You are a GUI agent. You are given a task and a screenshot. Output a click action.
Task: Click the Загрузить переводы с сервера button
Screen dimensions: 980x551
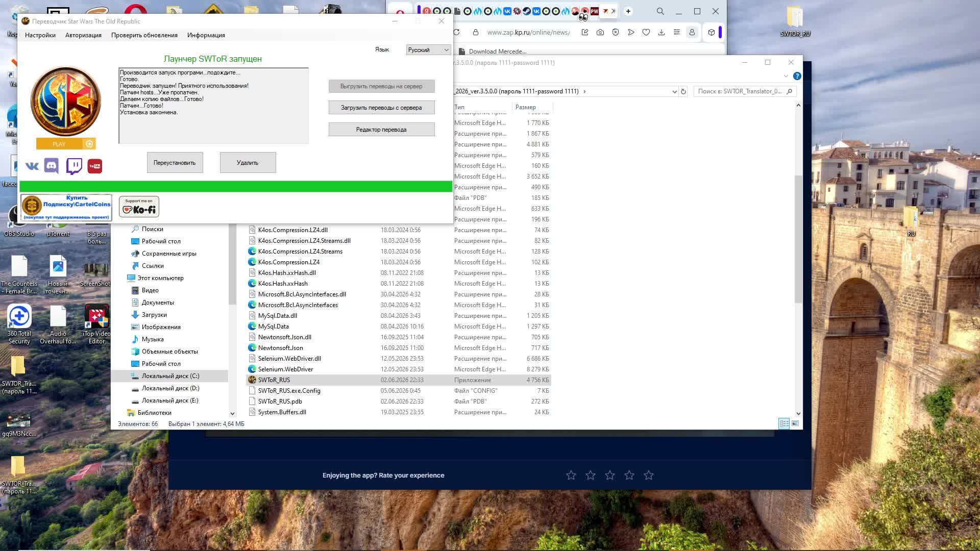click(x=381, y=108)
